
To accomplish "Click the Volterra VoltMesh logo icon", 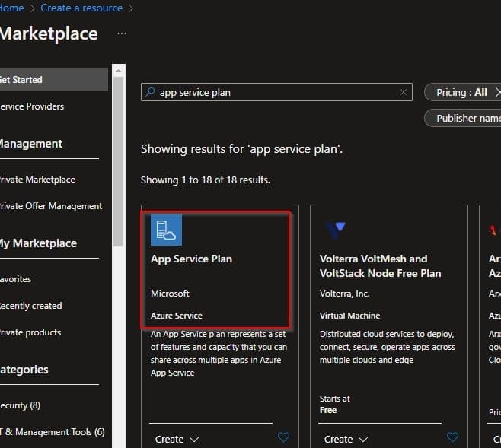I will coord(335,228).
